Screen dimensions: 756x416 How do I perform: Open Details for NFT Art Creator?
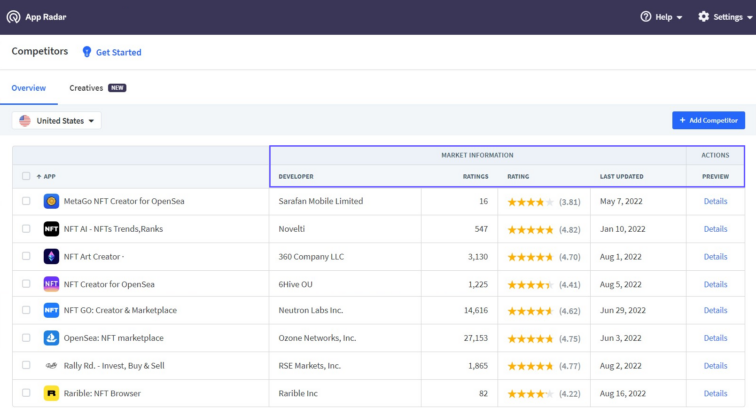pos(715,256)
